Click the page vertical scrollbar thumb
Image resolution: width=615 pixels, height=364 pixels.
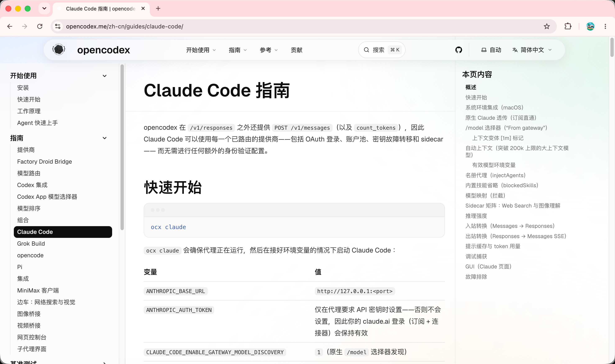pyautogui.click(x=612, y=47)
